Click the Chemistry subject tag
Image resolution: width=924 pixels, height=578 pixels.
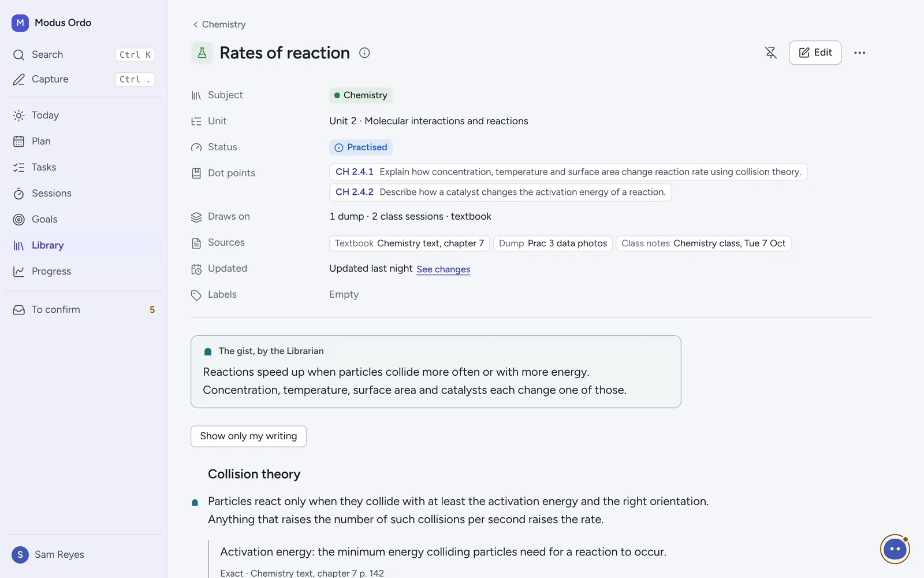tap(361, 95)
